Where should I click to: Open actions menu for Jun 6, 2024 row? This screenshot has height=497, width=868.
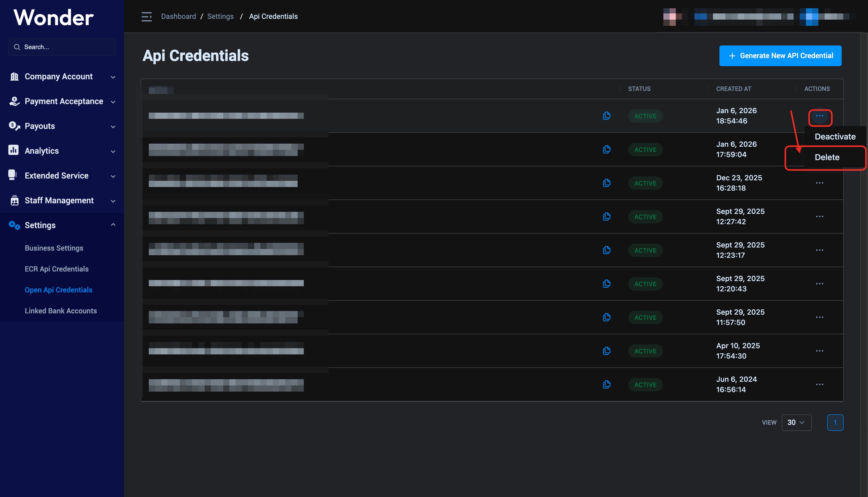(819, 384)
